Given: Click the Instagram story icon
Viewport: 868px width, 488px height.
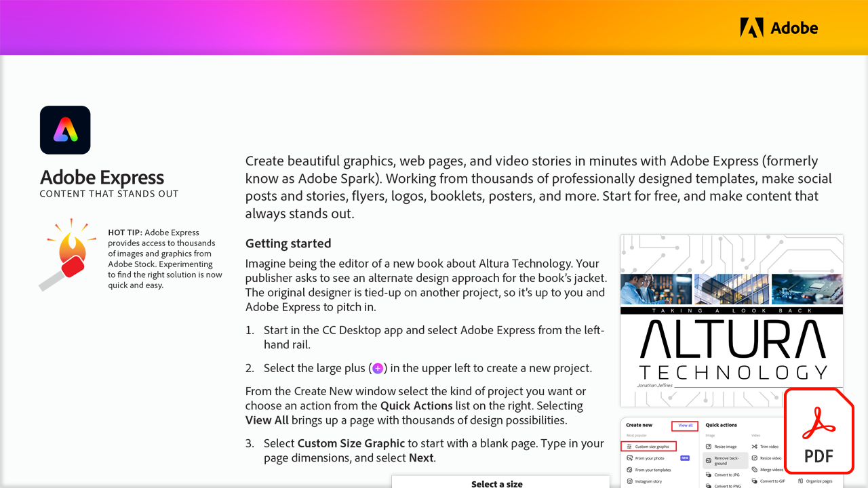Looking at the screenshot, I should pos(629,481).
